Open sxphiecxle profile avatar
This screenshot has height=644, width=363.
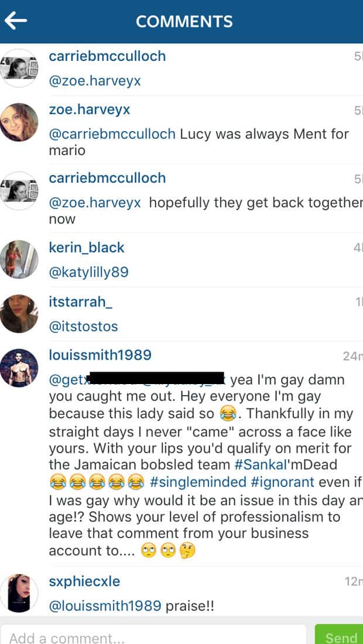tap(19, 593)
